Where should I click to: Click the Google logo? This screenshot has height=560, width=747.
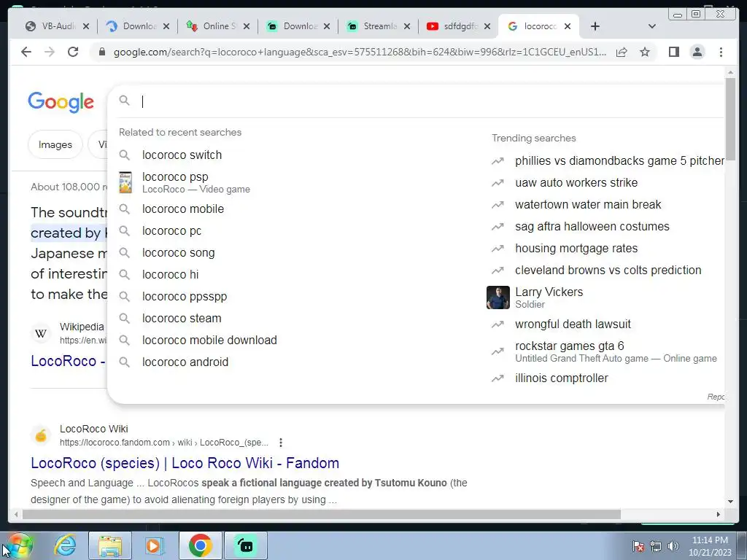pos(61,102)
